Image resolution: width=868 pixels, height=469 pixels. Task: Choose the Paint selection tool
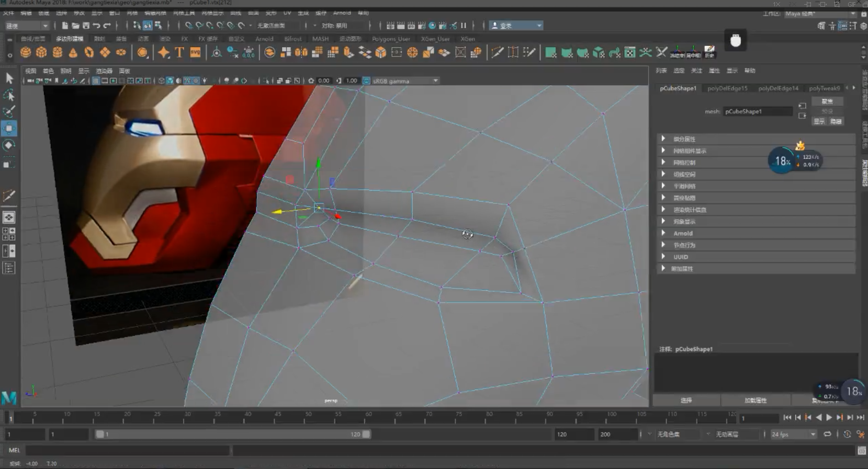(x=9, y=111)
